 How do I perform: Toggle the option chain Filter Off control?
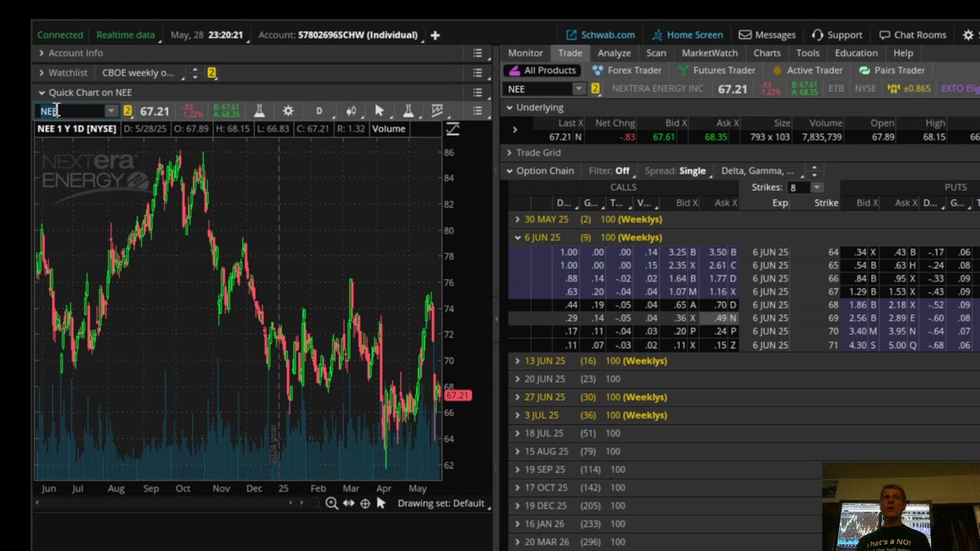pyautogui.click(x=622, y=171)
